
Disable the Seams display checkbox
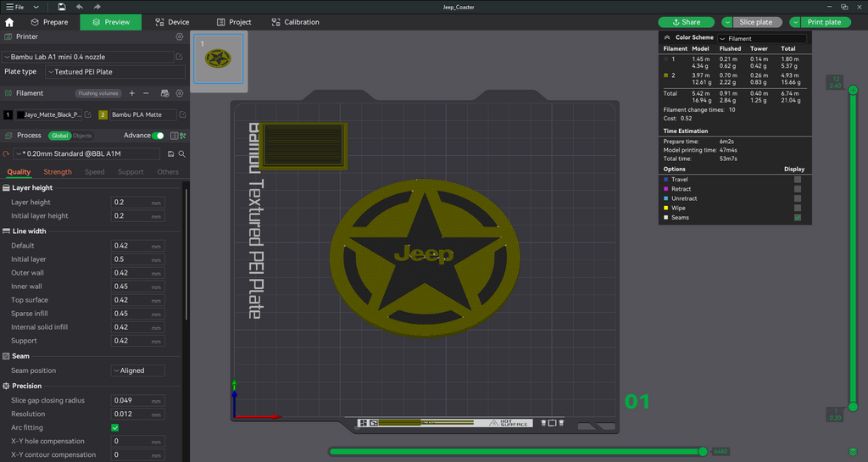[x=798, y=218]
